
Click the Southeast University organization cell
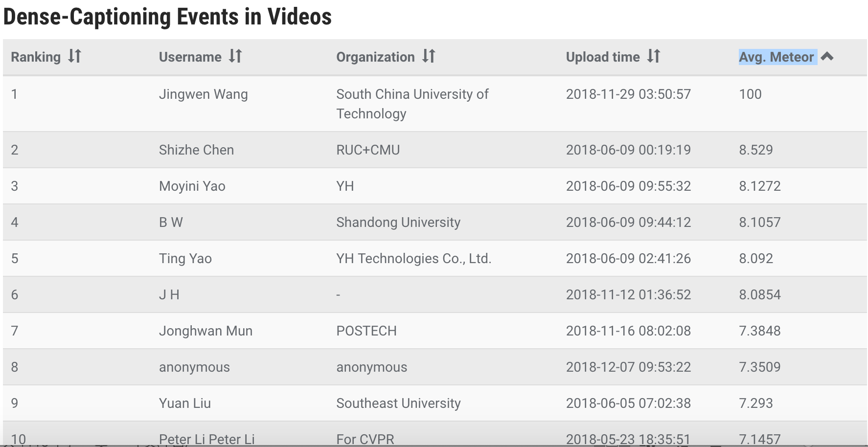[398, 403]
